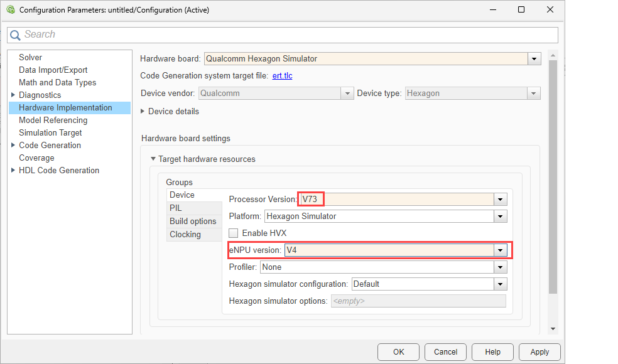Select Solver in the left pane
Image resolution: width=618 pixels, height=364 pixels.
click(x=30, y=58)
